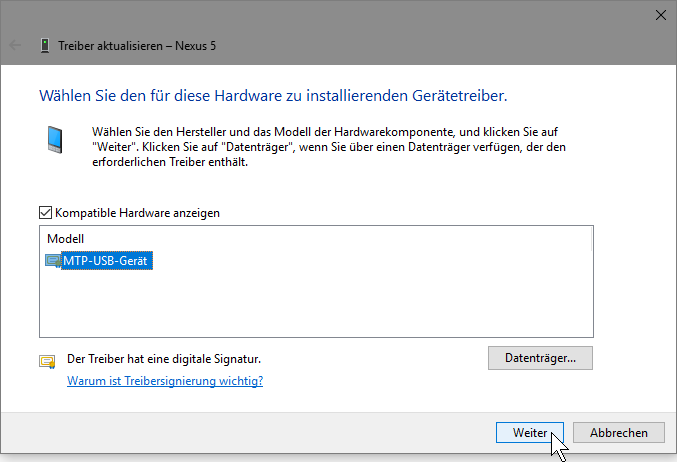Close the driver update dialog
The image size is (677, 462).
[660, 15]
